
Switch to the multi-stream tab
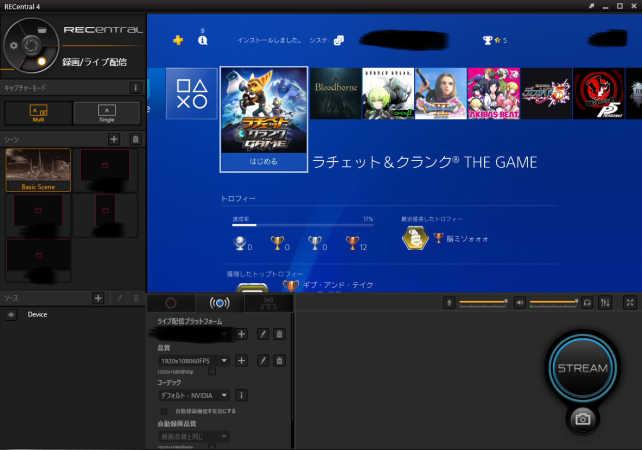269,303
